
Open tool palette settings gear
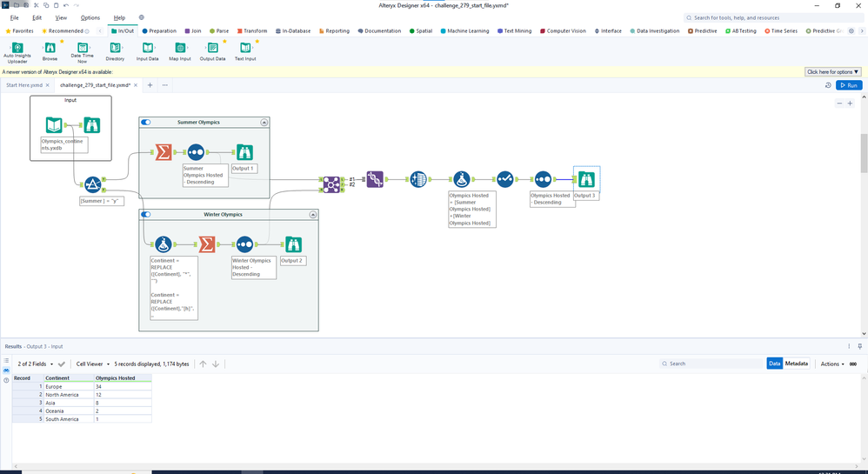[851, 31]
